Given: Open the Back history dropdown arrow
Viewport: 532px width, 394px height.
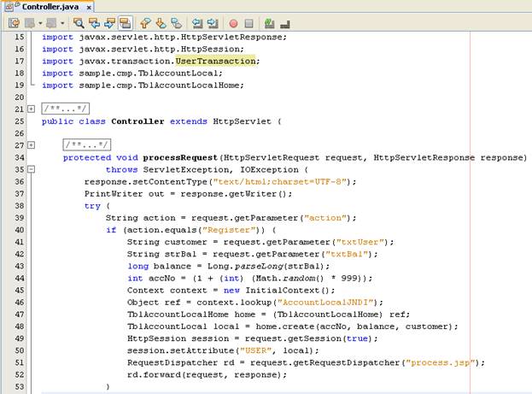Looking at the screenshot, I should point(40,23).
